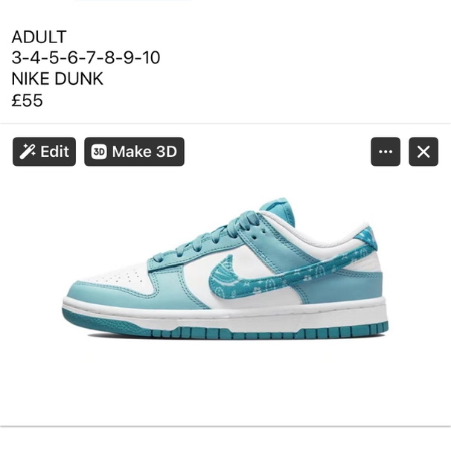This screenshot has width=451, height=476.
Task: Click the white midsole of the shoe
Action: click(225, 312)
